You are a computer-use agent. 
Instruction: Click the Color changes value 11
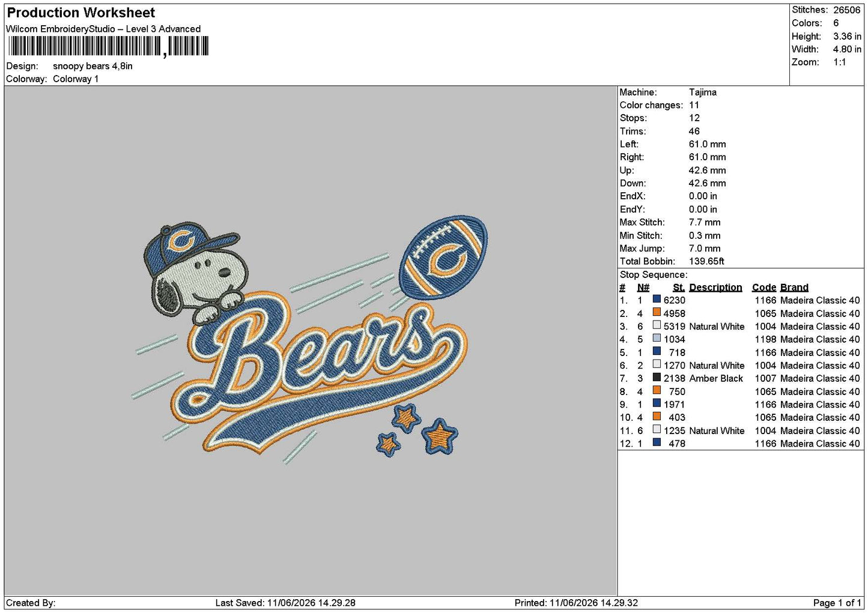694,105
